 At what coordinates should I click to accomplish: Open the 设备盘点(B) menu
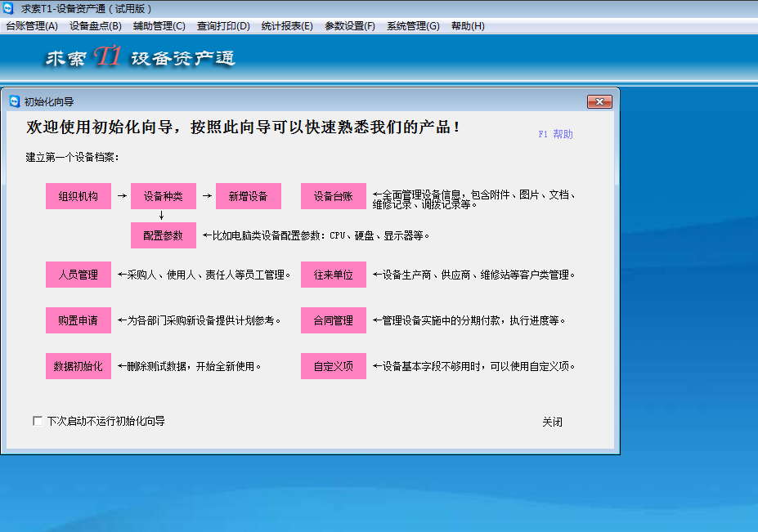click(x=96, y=26)
